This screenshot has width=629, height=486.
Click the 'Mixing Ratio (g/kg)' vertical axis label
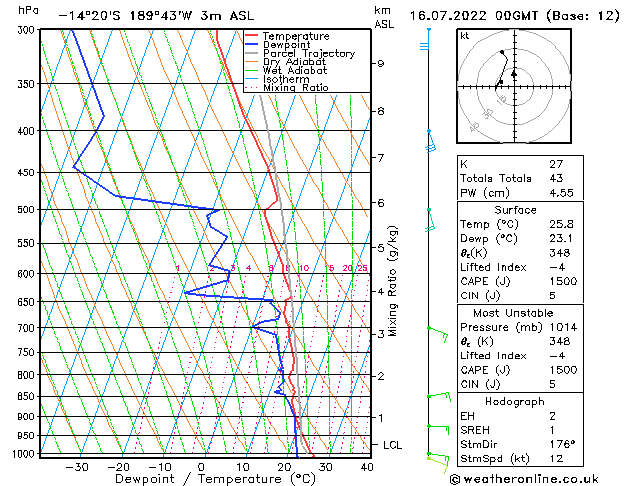[x=393, y=281]
